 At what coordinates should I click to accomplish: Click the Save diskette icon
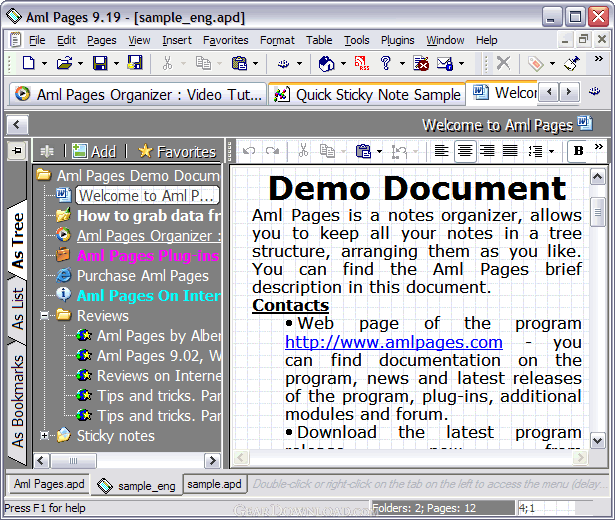point(100,63)
